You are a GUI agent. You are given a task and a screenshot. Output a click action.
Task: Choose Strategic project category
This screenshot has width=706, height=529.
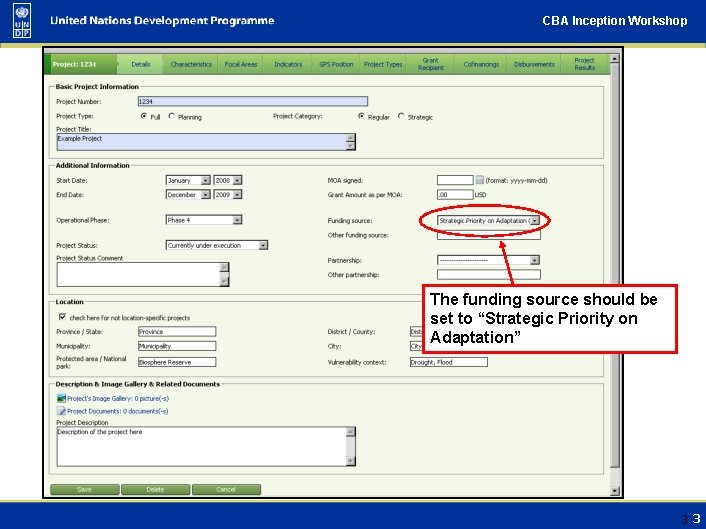pos(401,116)
